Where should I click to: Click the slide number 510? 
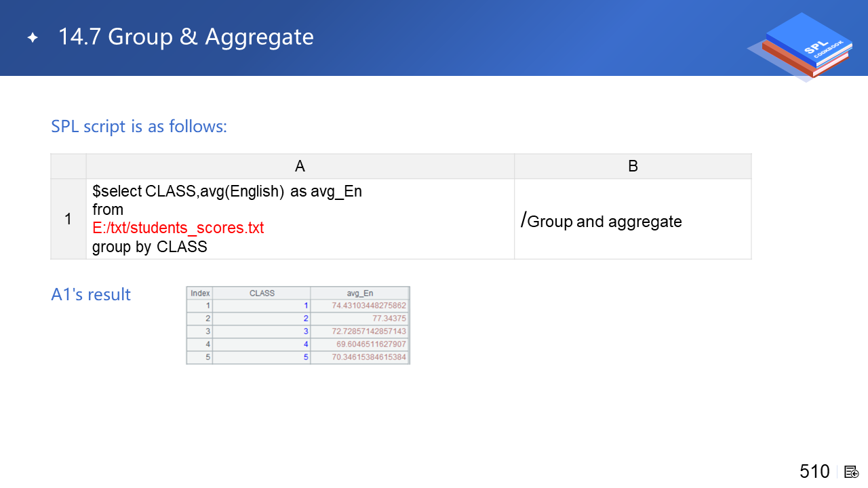point(814,472)
